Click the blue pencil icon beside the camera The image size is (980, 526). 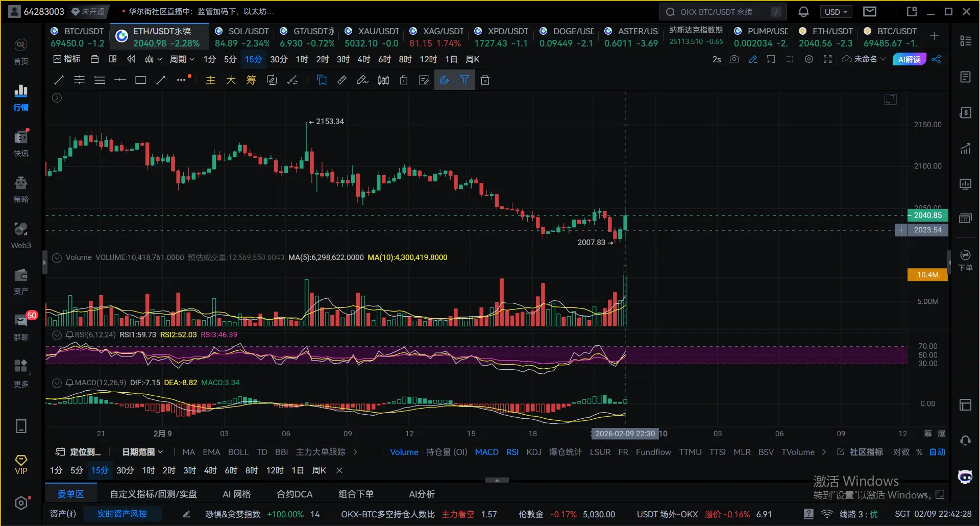753,59
